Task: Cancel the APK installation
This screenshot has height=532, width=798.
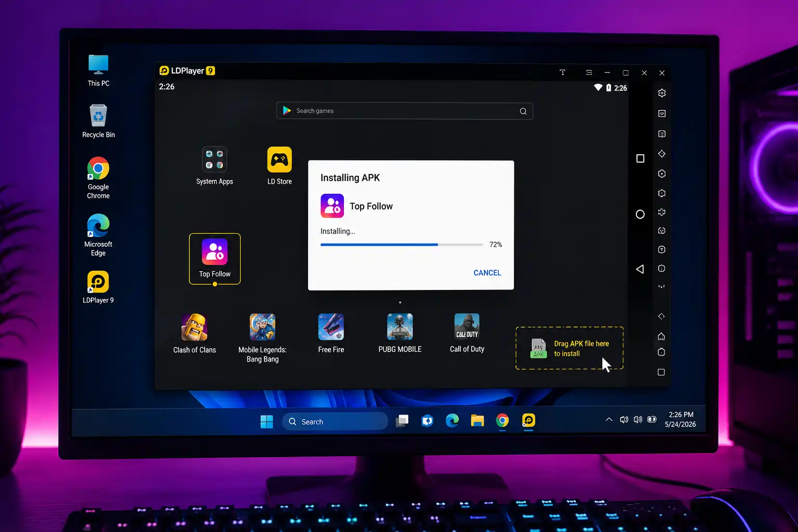Action: coord(487,273)
